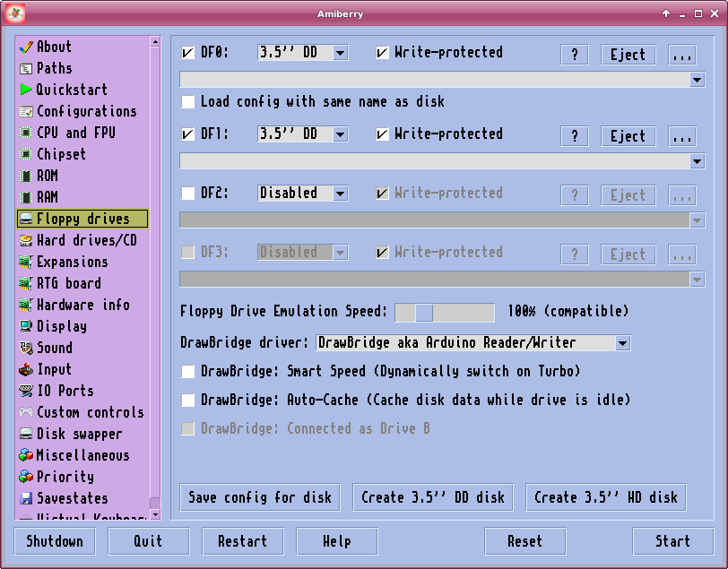Click the Hard drives/CD icon
The height and width of the screenshot is (569, 728).
[26, 240]
